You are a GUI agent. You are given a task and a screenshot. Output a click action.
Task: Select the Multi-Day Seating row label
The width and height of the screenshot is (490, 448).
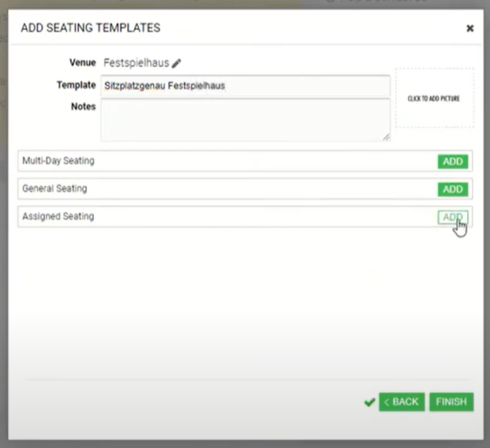point(58,161)
